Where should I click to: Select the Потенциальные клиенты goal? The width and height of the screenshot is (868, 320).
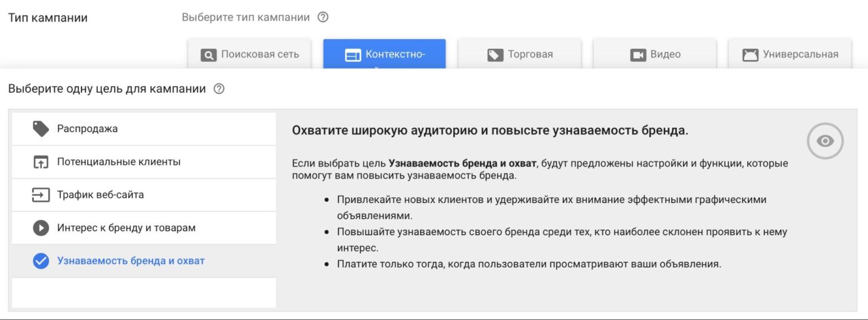[x=144, y=162]
